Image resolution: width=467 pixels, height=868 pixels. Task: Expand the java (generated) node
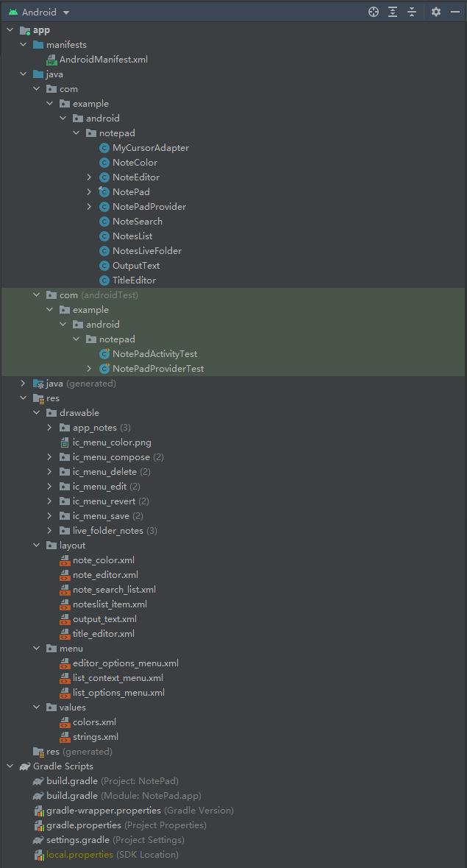pos(23,383)
